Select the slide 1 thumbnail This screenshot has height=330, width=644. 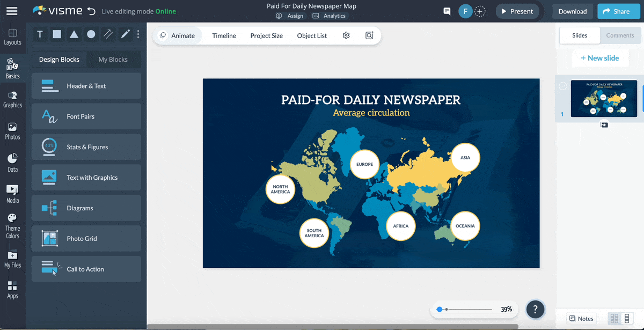click(x=604, y=99)
